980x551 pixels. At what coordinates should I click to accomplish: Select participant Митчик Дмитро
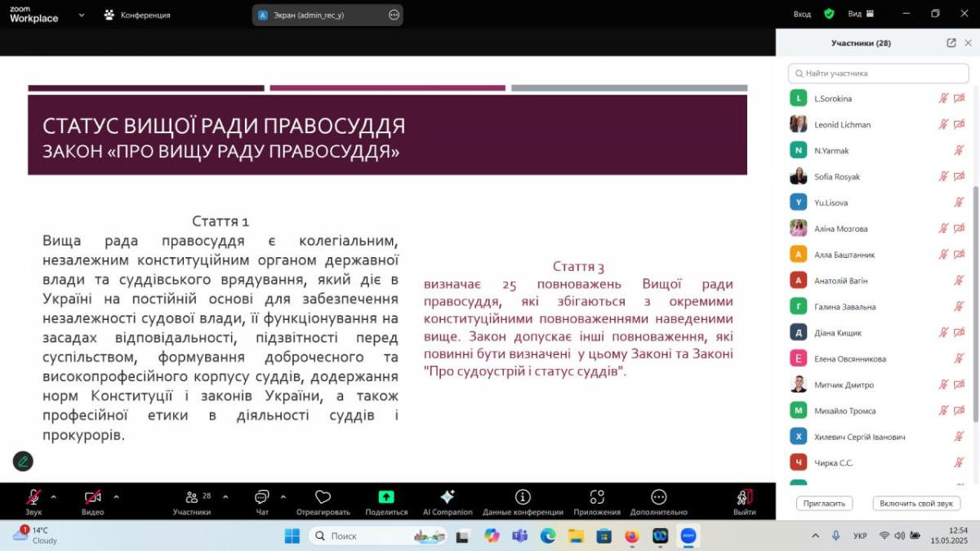tap(878, 385)
